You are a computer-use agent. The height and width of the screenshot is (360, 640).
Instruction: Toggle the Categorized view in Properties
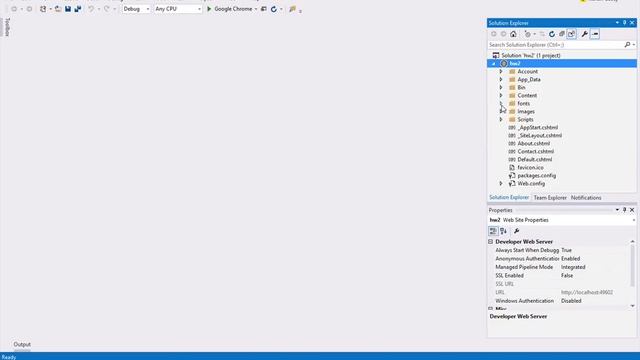coord(493,231)
